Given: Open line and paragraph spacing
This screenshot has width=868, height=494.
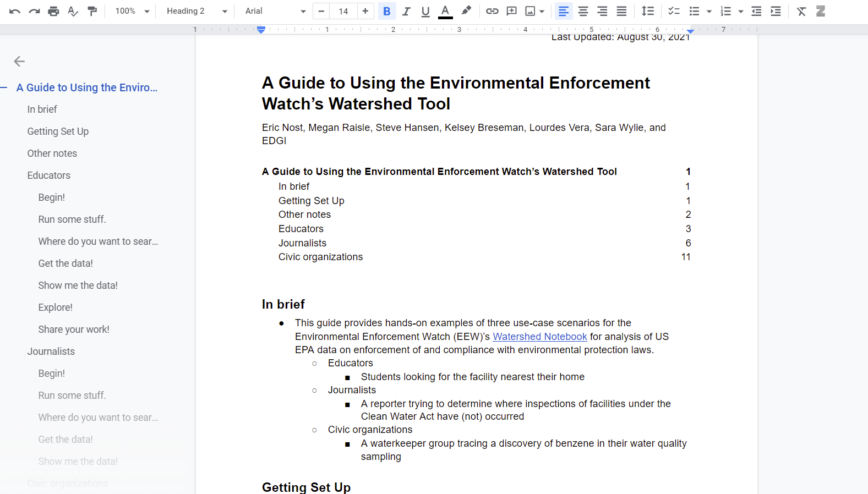Looking at the screenshot, I should (x=648, y=11).
